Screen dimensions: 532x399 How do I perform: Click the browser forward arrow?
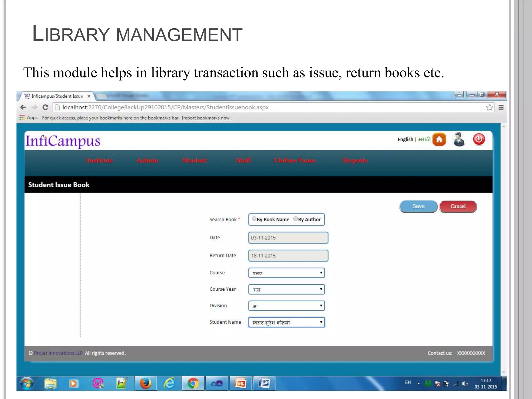click(34, 107)
